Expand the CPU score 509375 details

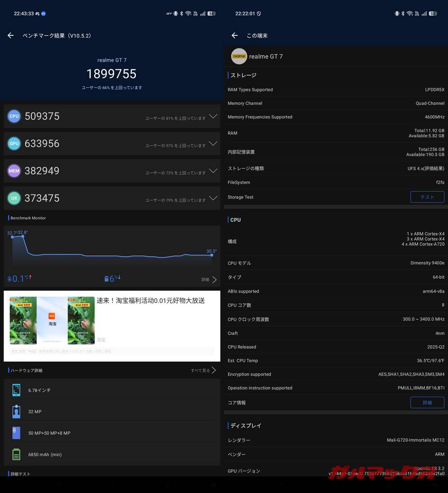pos(213,117)
